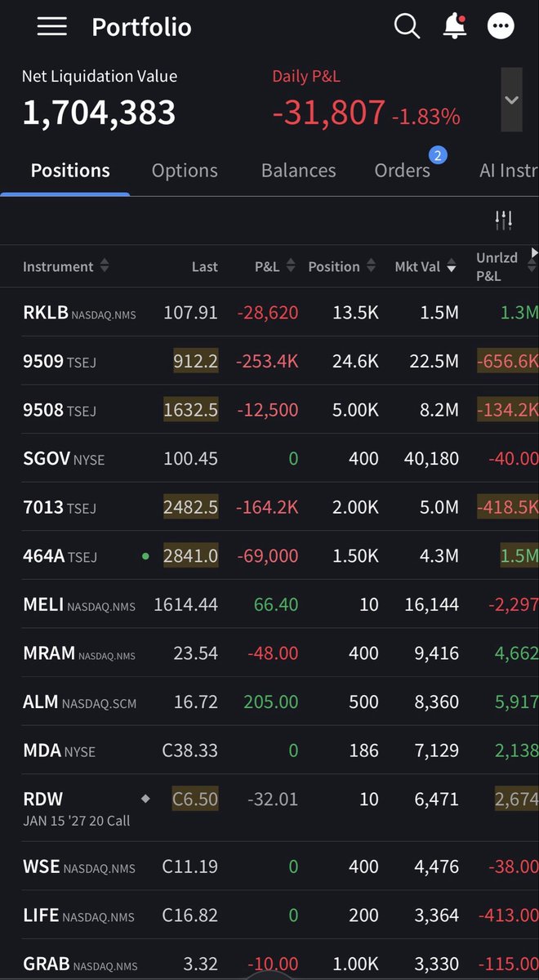Viewport: 539px width, 980px height.
Task: Tap the Daily P&L -31,807 value
Action: click(x=328, y=112)
